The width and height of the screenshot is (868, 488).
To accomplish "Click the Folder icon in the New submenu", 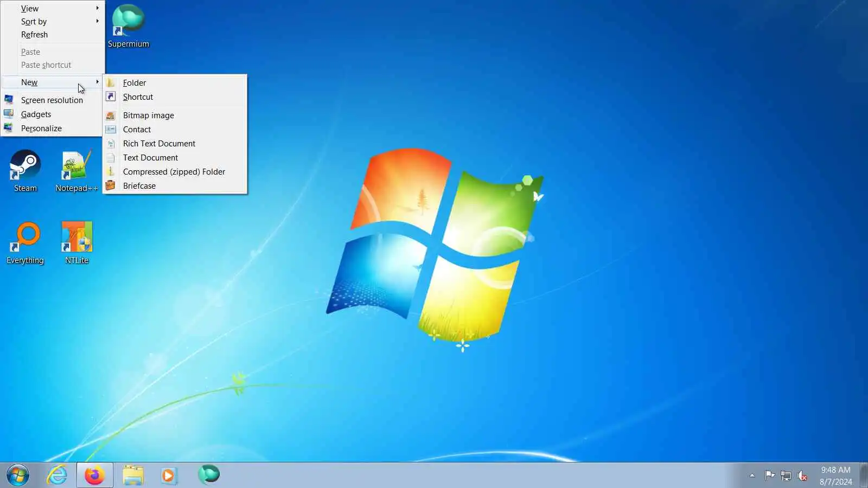I will click(111, 82).
